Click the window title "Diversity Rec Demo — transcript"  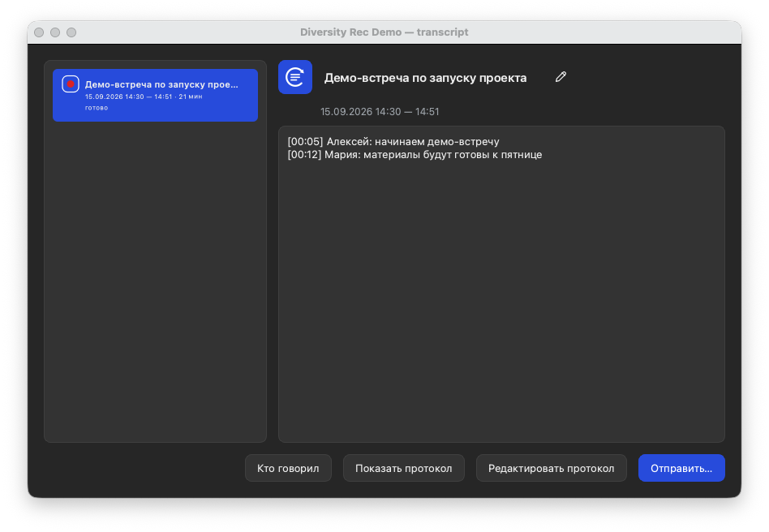pos(384,32)
